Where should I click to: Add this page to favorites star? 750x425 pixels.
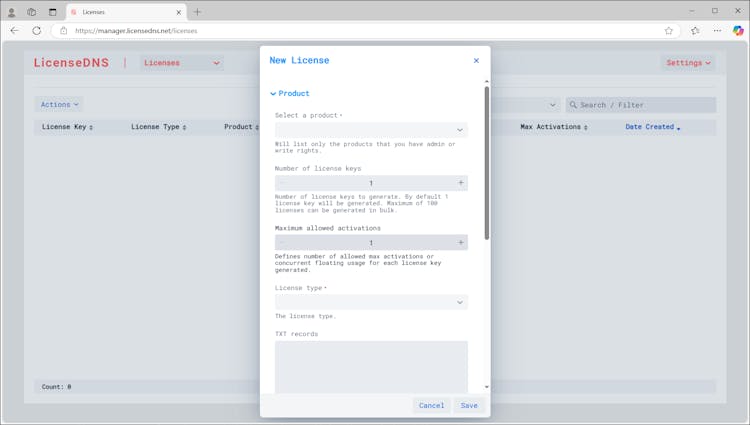pos(668,31)
